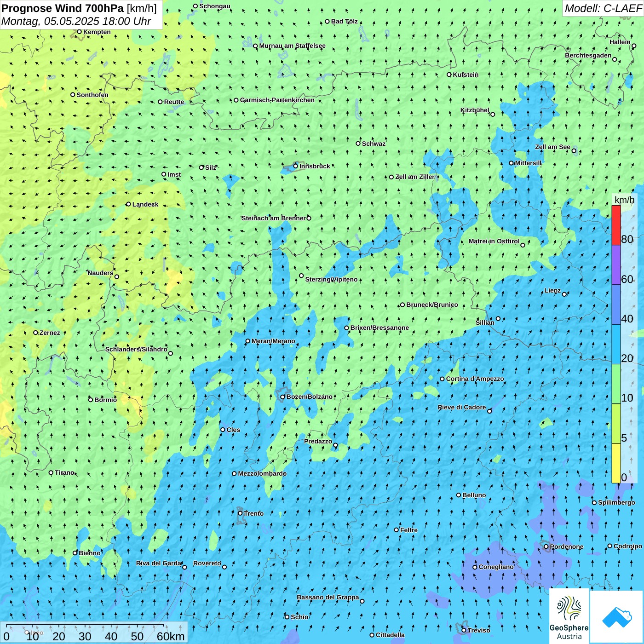Click the Lienz city marker
The width and height of the screenshot is (644, 644).
(x=564, y=294)
